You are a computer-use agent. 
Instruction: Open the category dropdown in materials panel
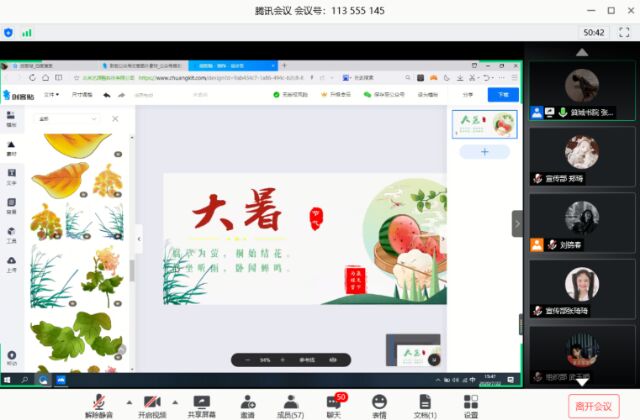click(67, 119)
